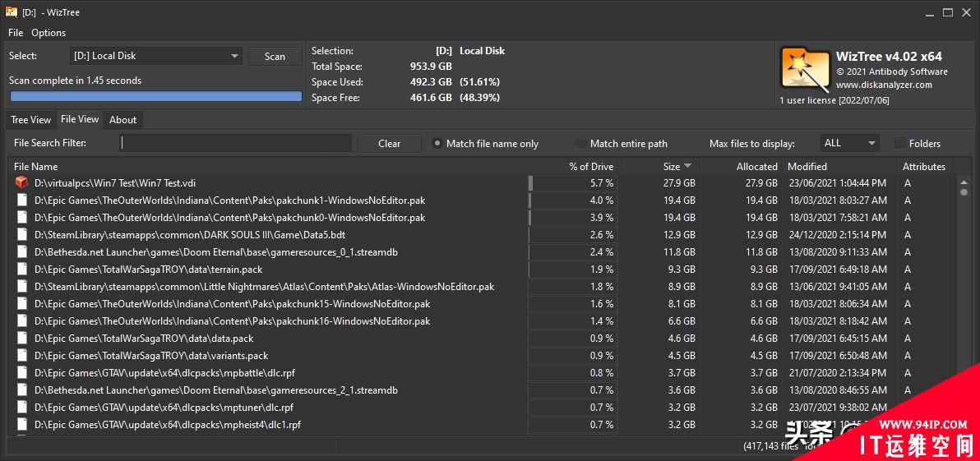Click the 27.9 GB size cell
980x461 pixels.
[679, 183]
